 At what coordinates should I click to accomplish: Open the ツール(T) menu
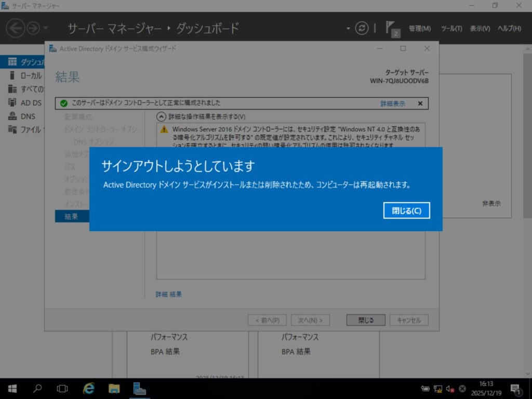(451, 29)
